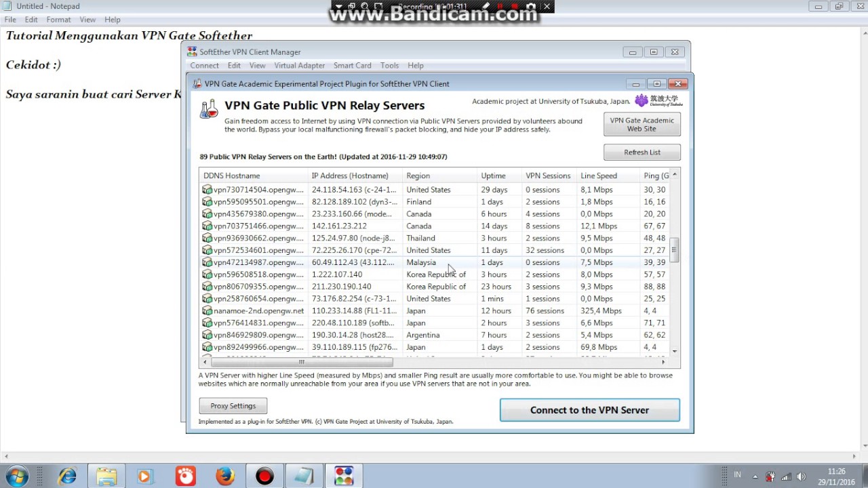Open Smart Card menu

pos(352,66)
